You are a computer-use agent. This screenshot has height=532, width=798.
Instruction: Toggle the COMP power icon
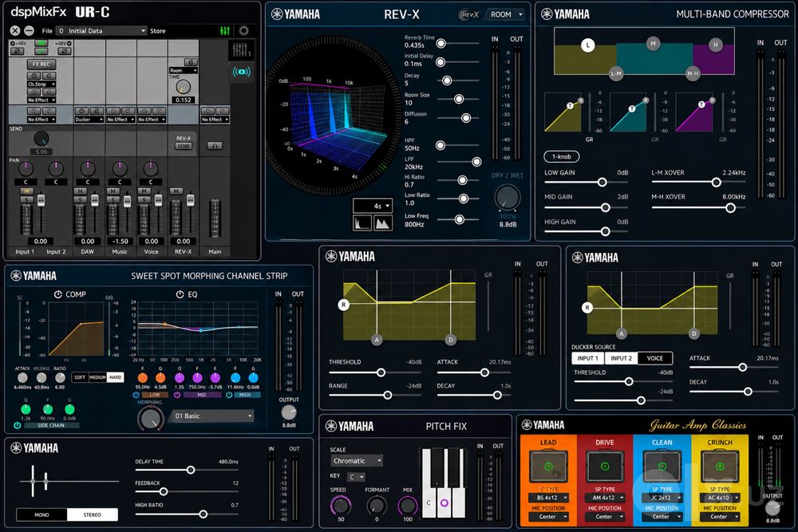[58, 294]
